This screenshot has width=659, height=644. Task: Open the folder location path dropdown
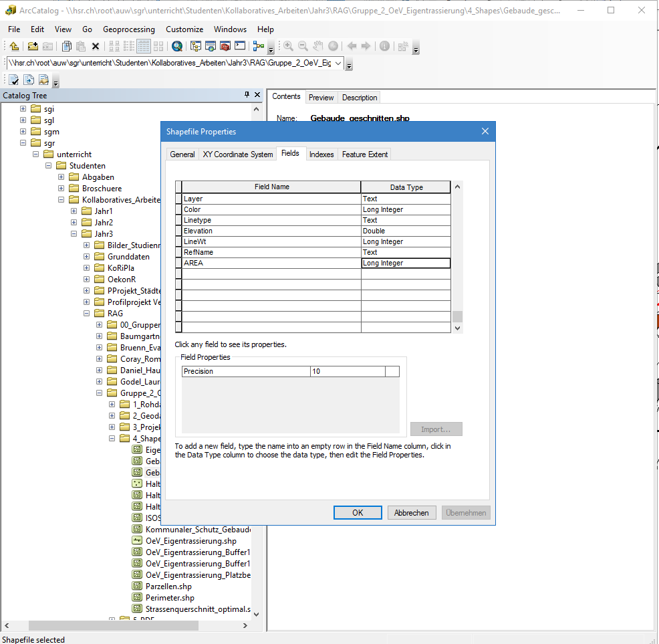(338, 63)
